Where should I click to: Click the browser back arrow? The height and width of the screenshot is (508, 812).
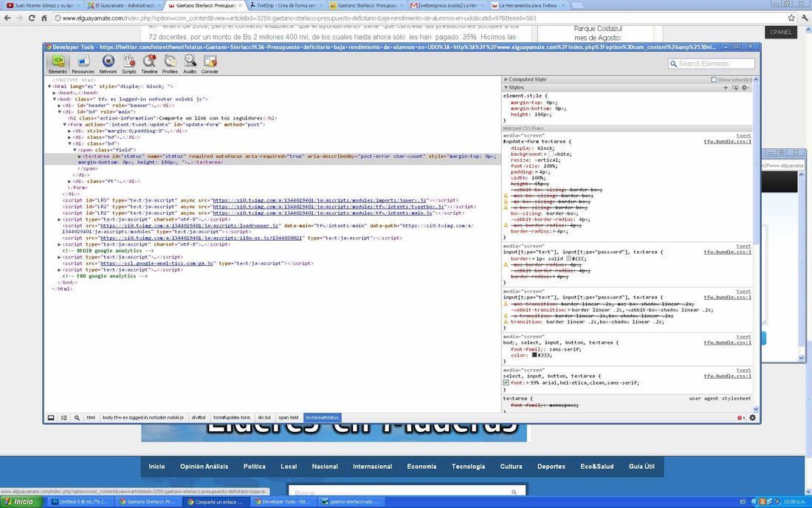click(x=7, y=18)
